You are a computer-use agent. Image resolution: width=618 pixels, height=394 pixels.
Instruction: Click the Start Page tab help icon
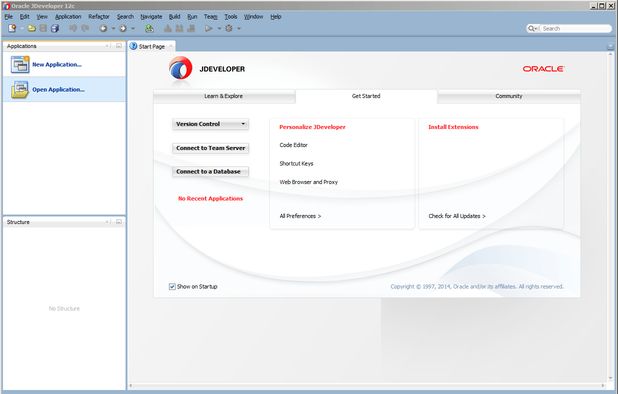coord(134,46)
